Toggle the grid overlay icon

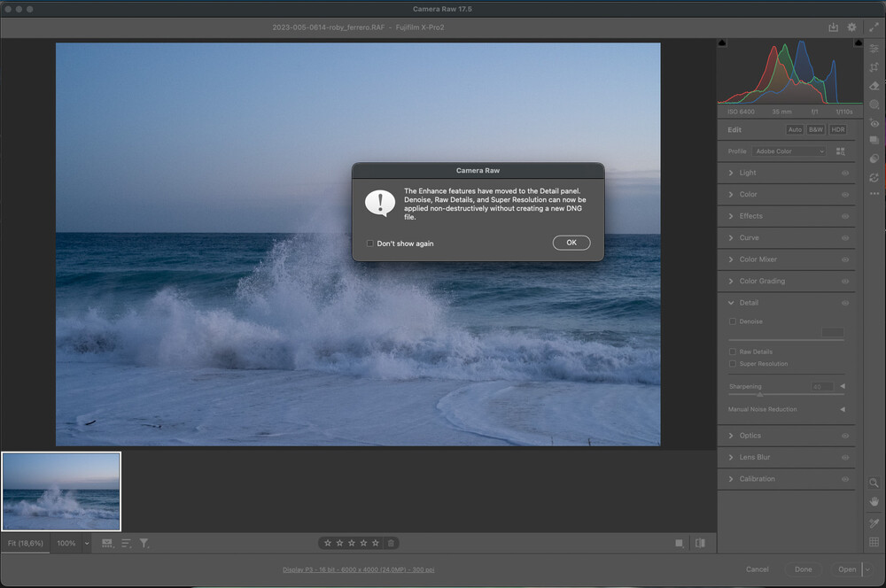874,542
